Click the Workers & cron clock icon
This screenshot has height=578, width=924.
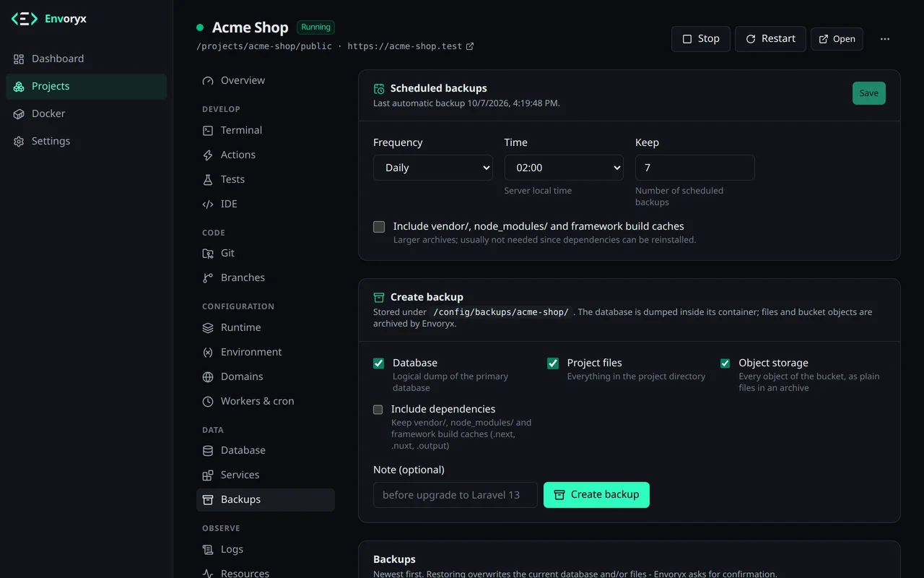tap(208, 401)
